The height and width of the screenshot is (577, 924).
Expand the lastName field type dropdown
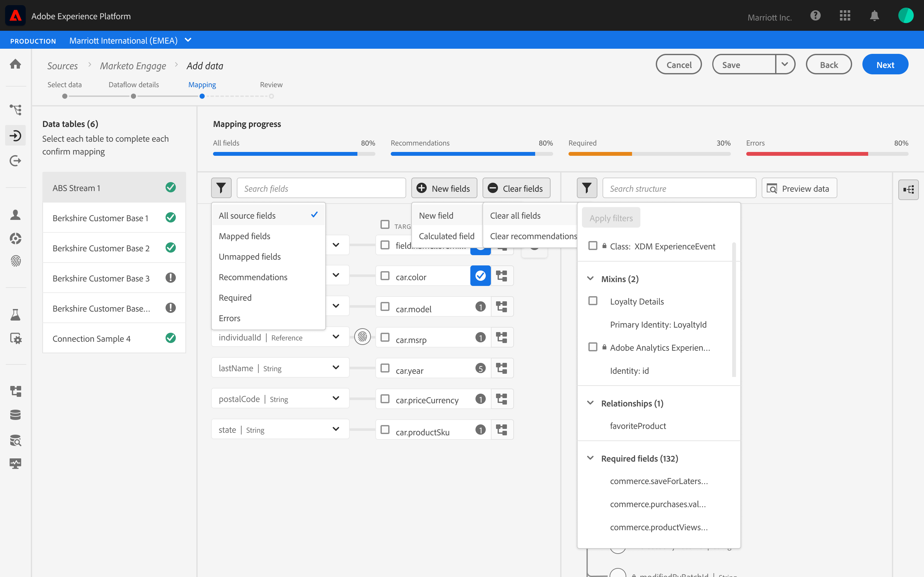[336, 367]
